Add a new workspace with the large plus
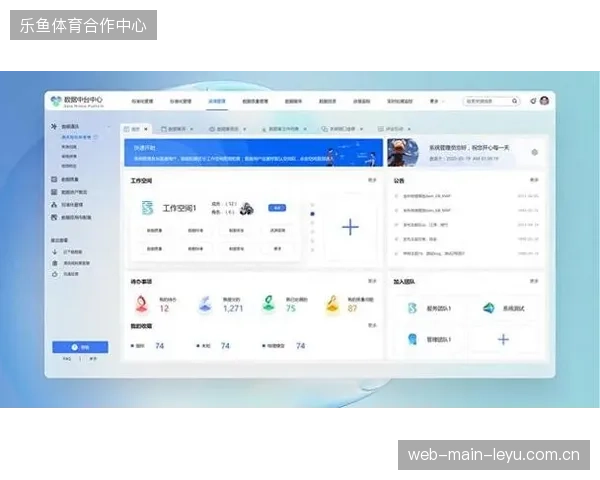Screen dimensions: 600x480 (350, 227)
